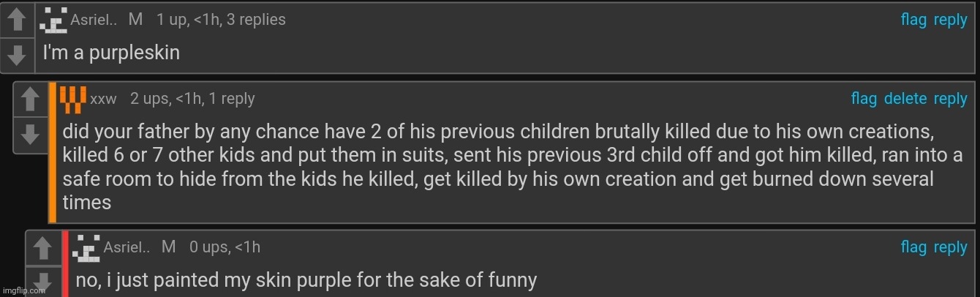
Task: Upvote Asriel's "I'm a purpleskin" comment
Action: click(x=17, y=20)
